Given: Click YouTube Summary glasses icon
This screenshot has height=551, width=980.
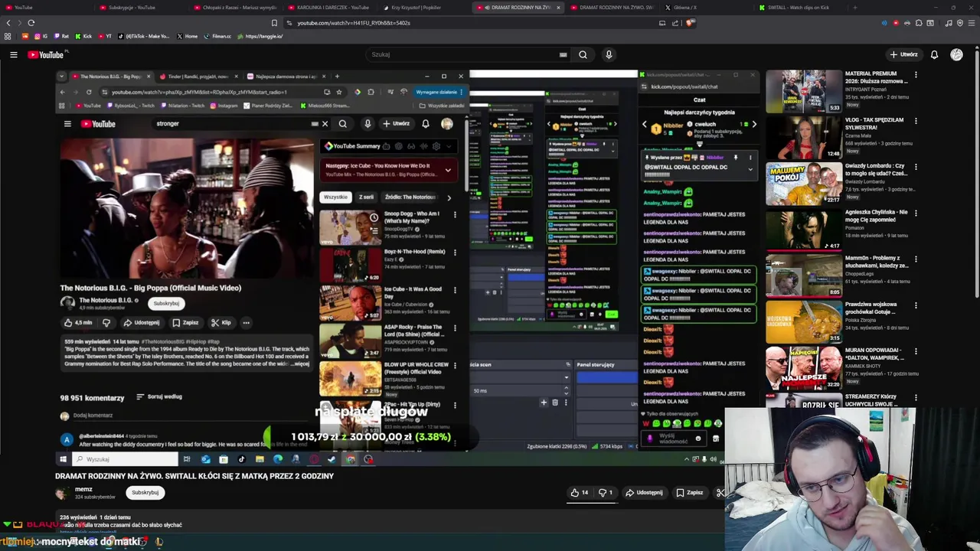Looking at the screenshot, I should [x=411, y=146].
